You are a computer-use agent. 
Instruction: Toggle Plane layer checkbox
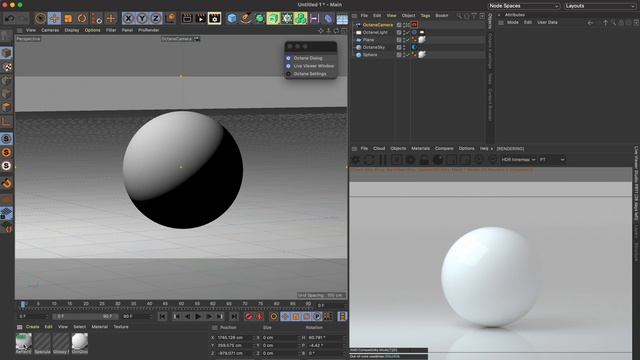pyautogui.click(x=399, y=40)
